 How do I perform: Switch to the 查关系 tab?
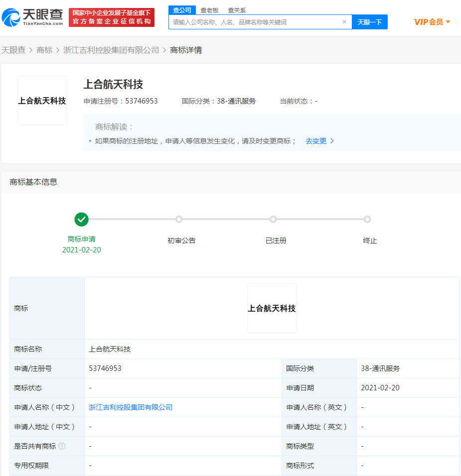click(x=237, y=10)
